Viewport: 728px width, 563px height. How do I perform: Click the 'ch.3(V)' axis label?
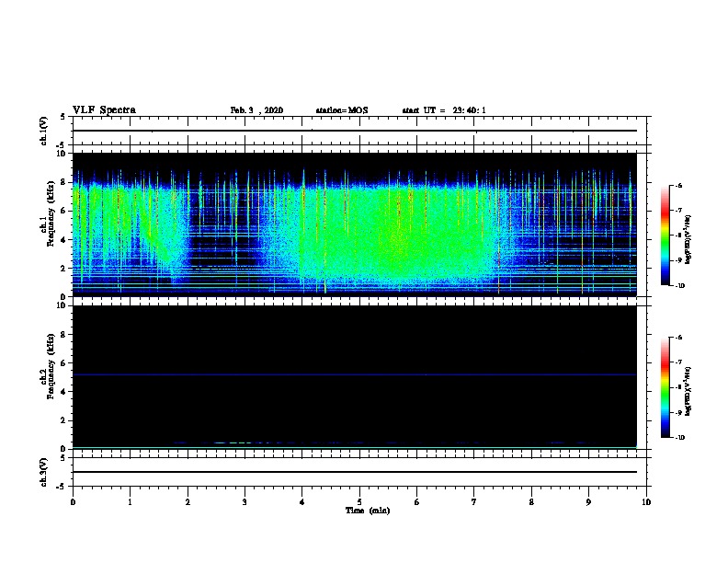pos(44,472)
